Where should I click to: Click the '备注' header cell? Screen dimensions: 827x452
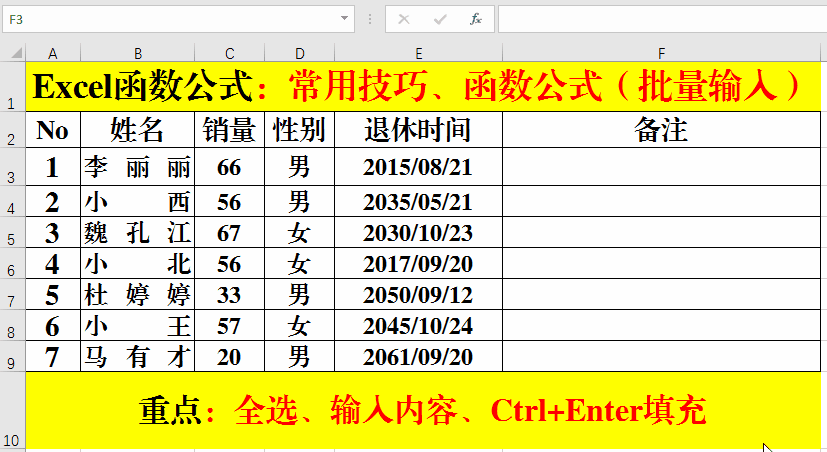[x=661, y=130]
